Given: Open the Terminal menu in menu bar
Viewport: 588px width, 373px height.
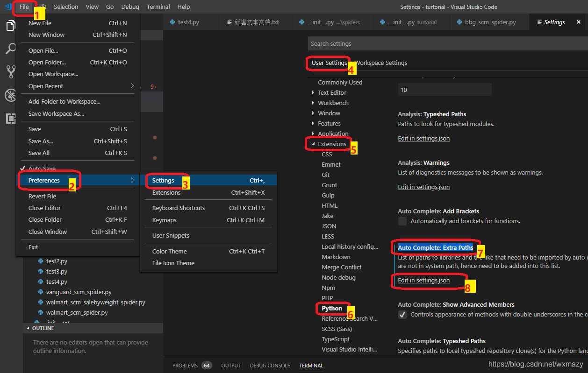Looking at the screenshot, I should (158, 7).
